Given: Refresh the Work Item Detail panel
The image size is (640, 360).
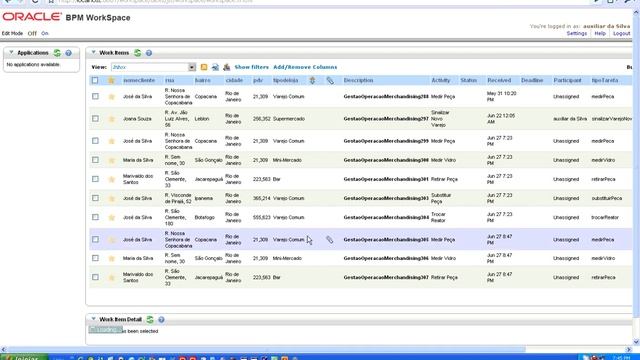Looking at the screenshot, I should [x=150, y=319].
